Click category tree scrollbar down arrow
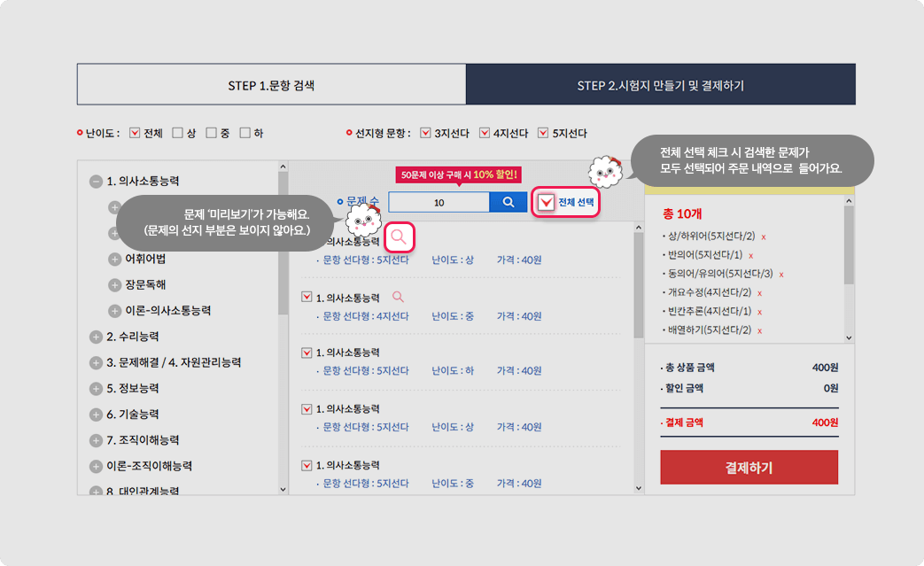The height and width of the screenshot is (566, 924). tap(283, 489)
